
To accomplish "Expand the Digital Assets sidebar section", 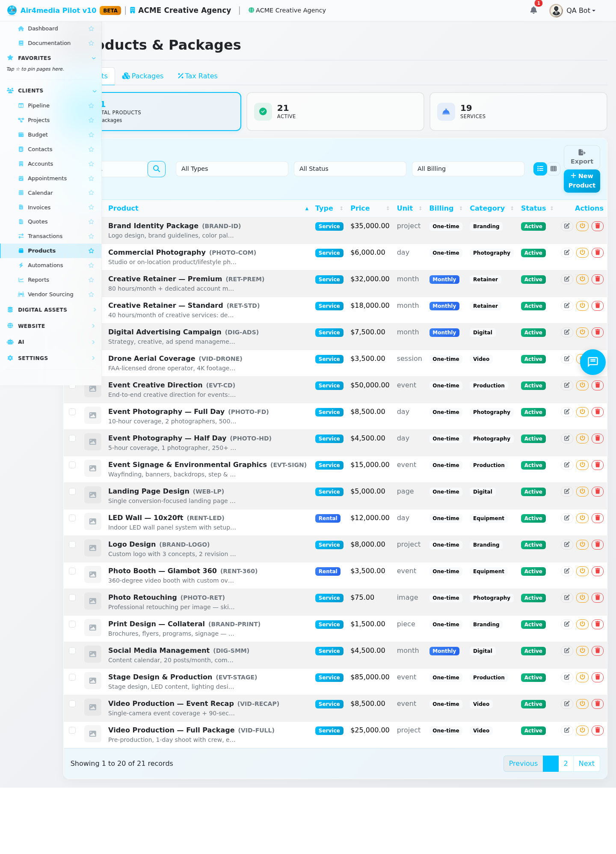I will point(51,310).
